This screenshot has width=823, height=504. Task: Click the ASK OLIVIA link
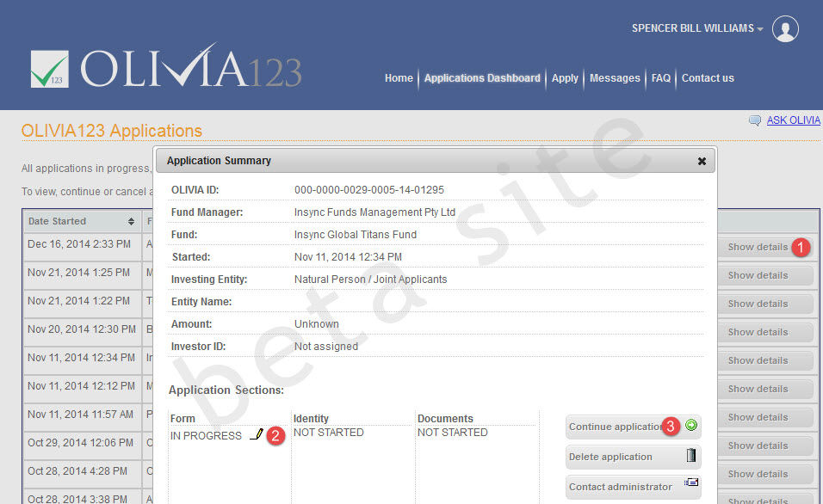click(x=793, y=120)
